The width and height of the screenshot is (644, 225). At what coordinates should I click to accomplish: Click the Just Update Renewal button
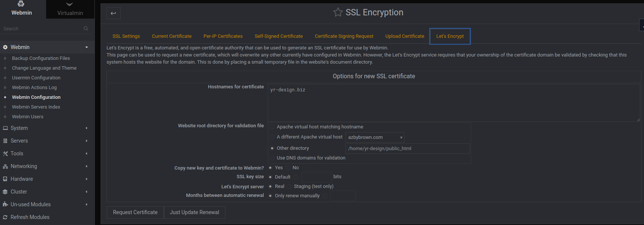pyautogui.click(x=195, y=212)
